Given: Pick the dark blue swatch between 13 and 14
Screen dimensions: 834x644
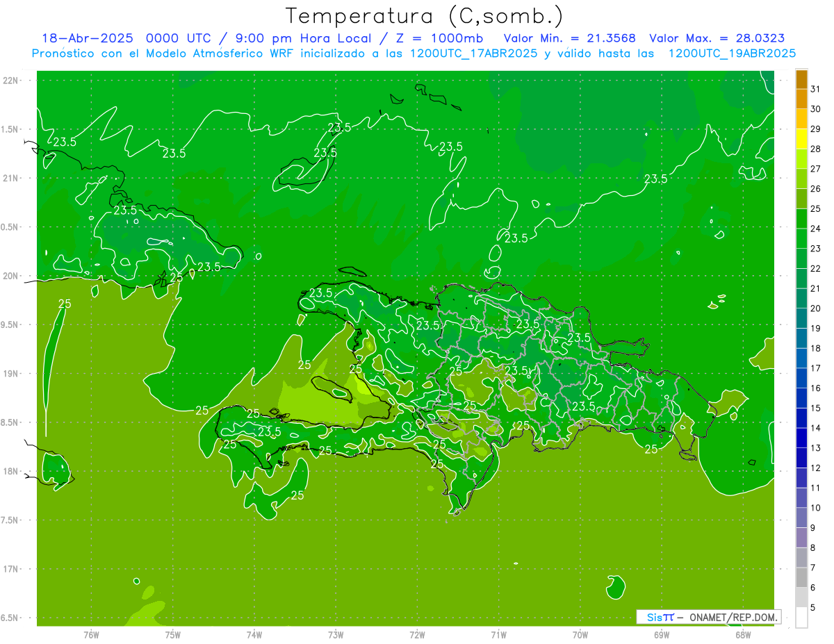Looking at the screenshot, I should click(x=801, y=438).
